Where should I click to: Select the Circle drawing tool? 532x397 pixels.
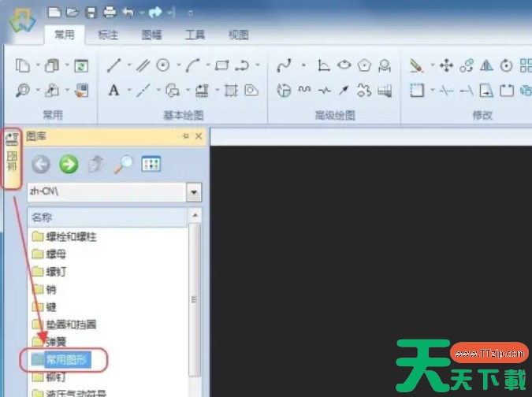click(x=163, y=65)
